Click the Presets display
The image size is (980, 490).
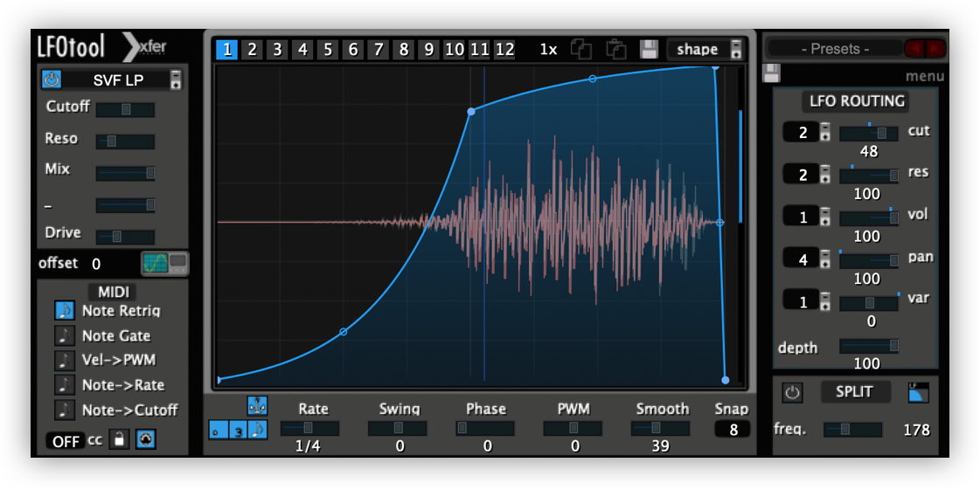(x=835, y=49)
